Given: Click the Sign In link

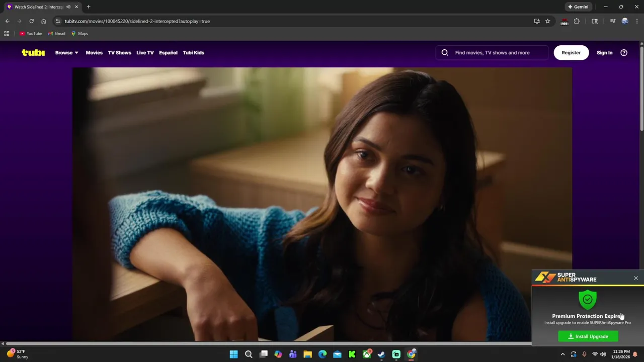Looking at the screenshot, I should coord(604,52).
